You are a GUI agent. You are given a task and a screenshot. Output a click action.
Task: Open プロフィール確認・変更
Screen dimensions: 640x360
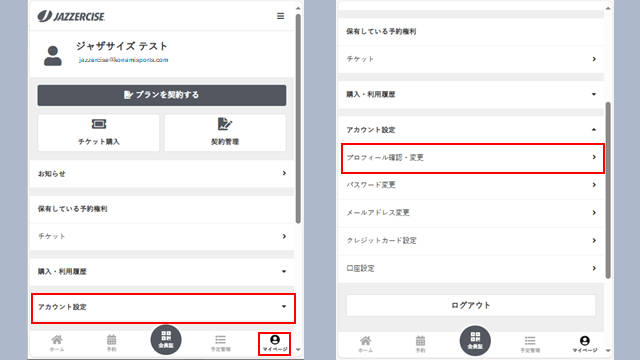(473, 158)
